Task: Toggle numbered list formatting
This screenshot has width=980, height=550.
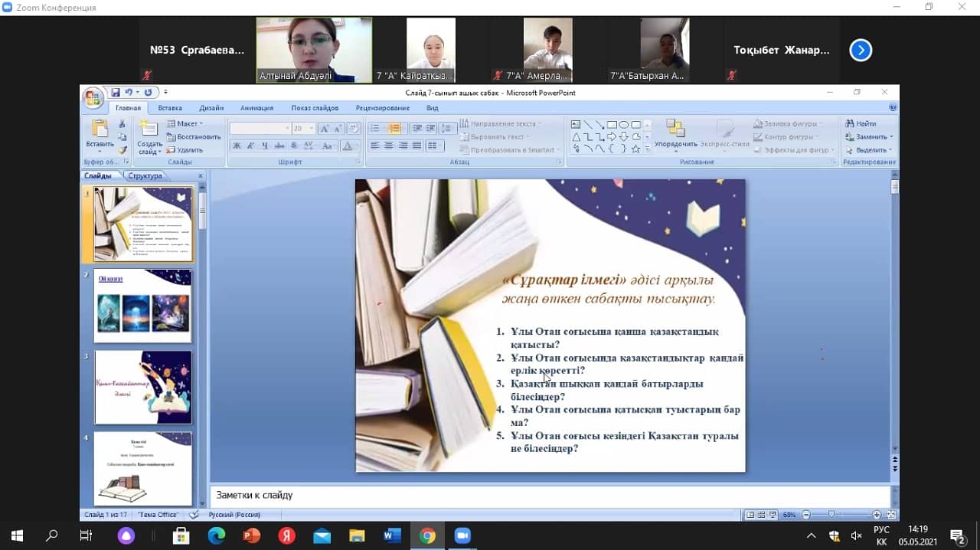Action: coord(394,129)
